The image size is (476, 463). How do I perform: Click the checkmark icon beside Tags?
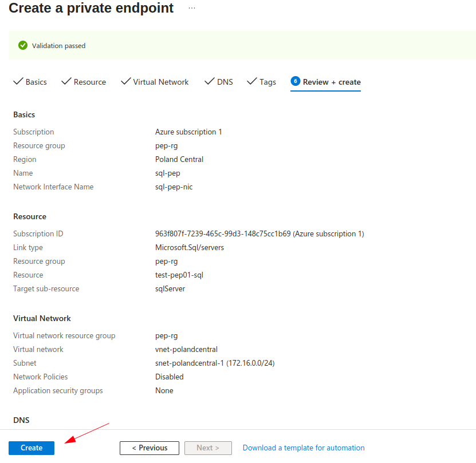tap(251, 81)
